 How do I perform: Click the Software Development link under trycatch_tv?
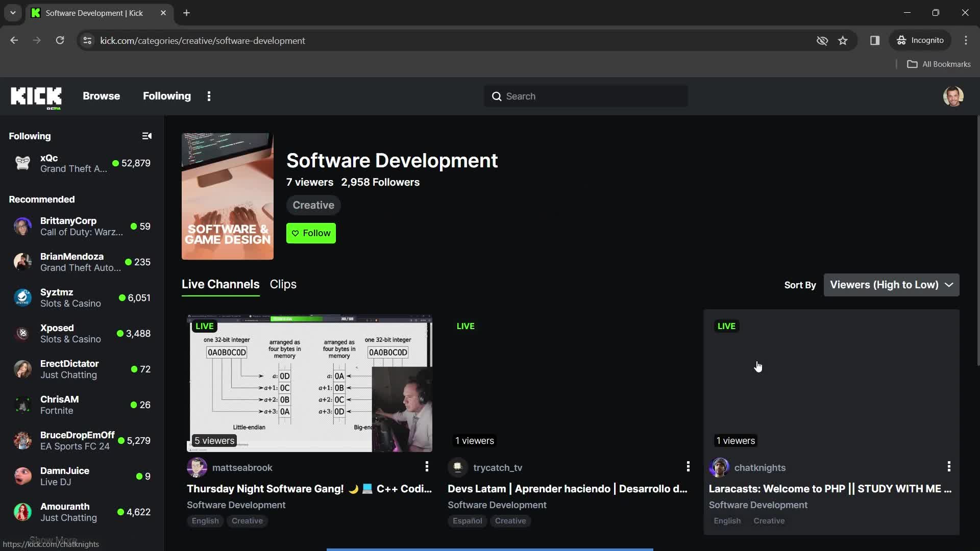[497, 505]
